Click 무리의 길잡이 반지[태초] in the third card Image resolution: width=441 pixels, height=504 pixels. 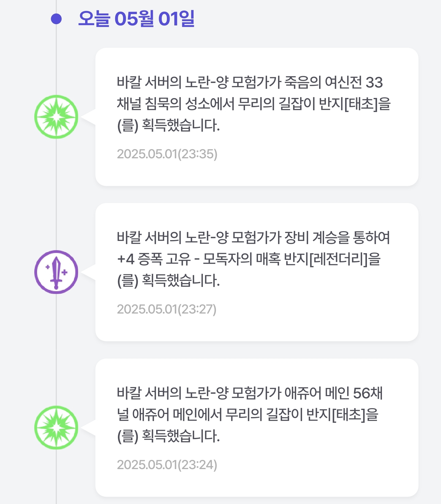[296, 415]
